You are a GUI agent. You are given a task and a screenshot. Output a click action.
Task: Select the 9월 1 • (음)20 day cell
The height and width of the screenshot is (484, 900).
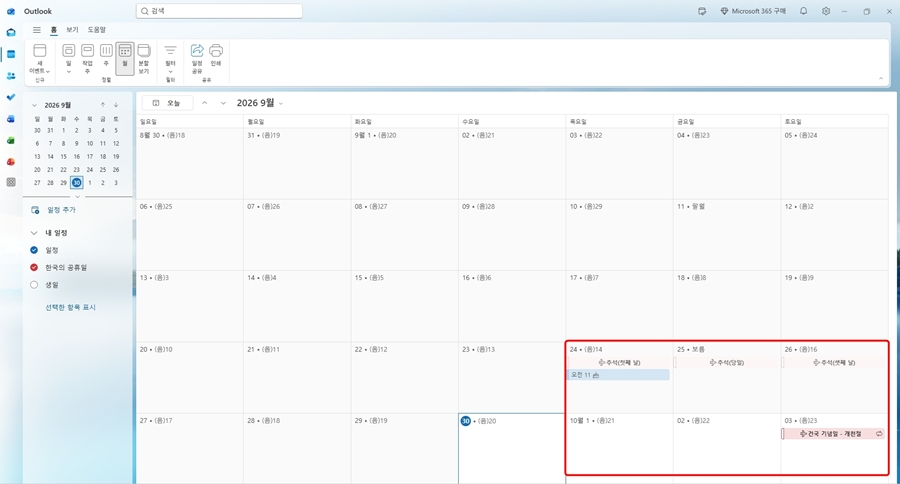click(x=405, y=164)
